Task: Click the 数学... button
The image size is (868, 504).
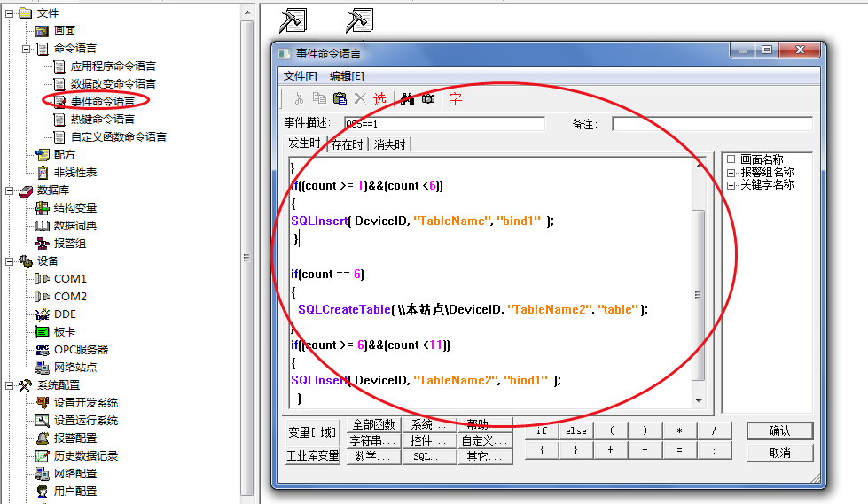Action: pos(373,456)
